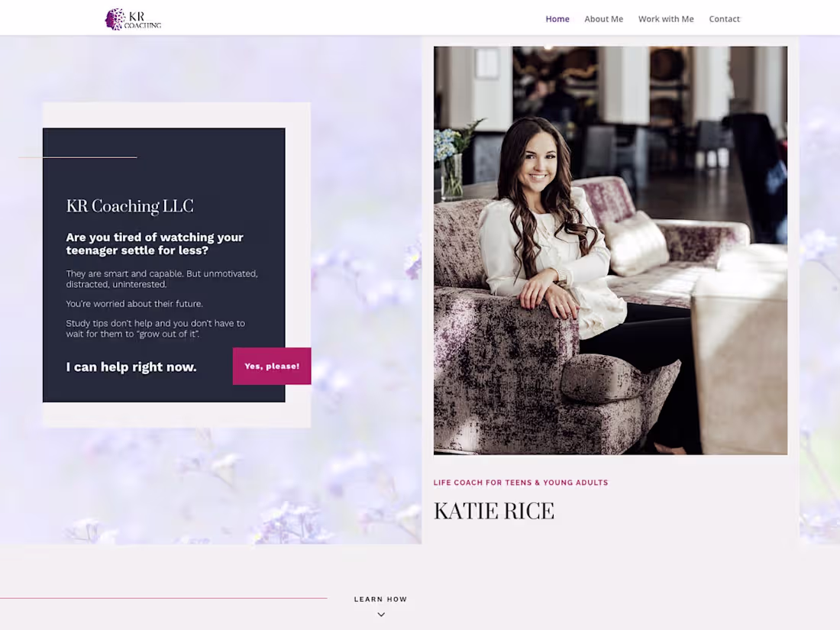
Task: Click the face illustration in the logo
Action: [x=116, y=18]
